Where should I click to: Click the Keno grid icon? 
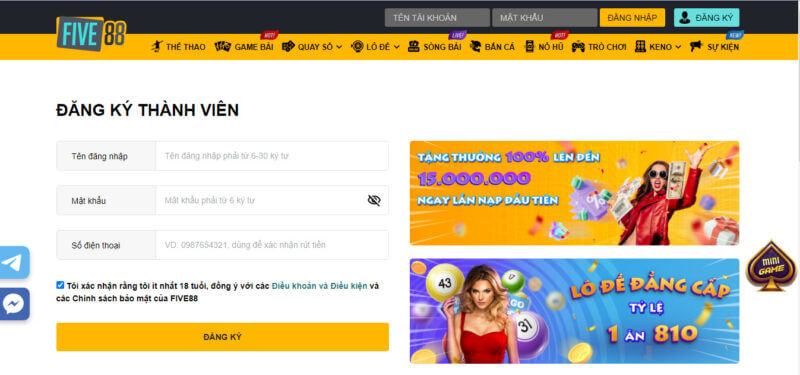[640, 46]
